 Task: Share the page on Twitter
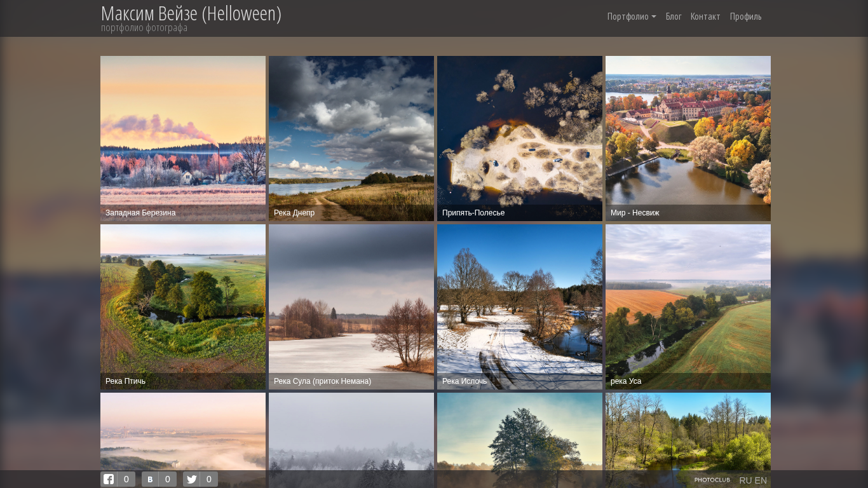coord(200,479)
